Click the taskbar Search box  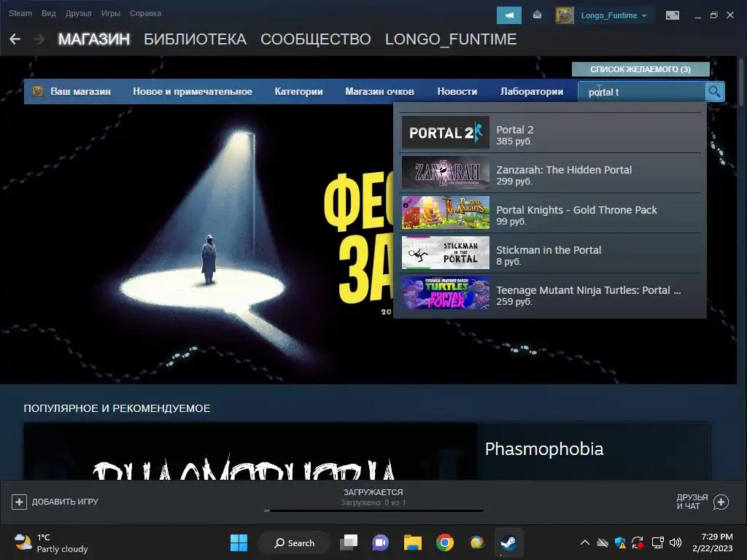(x=294, y=542)
